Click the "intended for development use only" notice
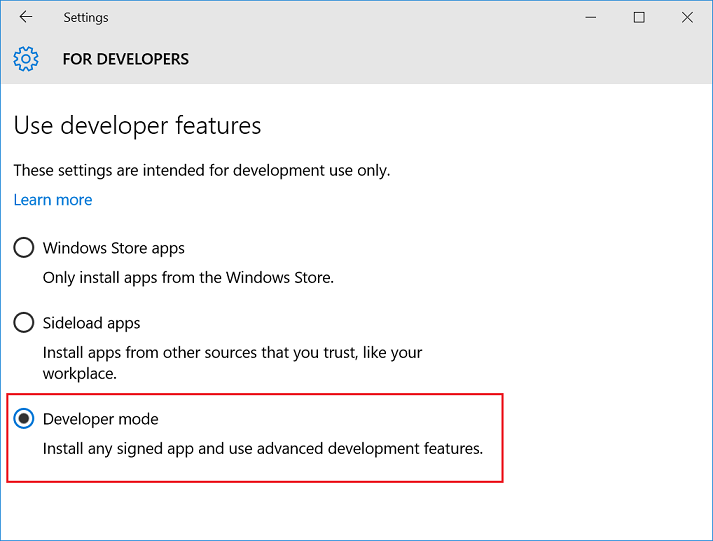Screen dimensions: 713x541 pyautogui.click(x=202, y=170)
